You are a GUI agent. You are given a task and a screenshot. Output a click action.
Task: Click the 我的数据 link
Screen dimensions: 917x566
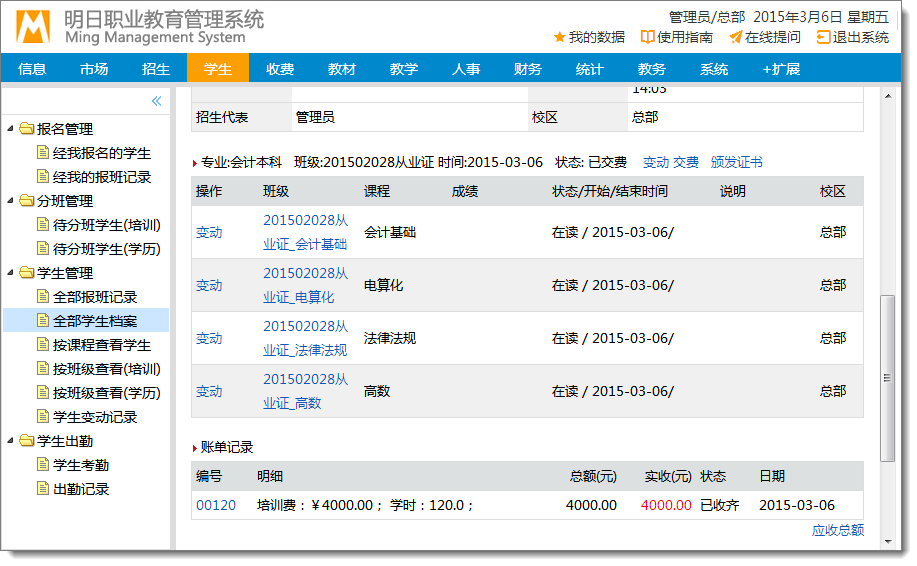coord(597,37)
